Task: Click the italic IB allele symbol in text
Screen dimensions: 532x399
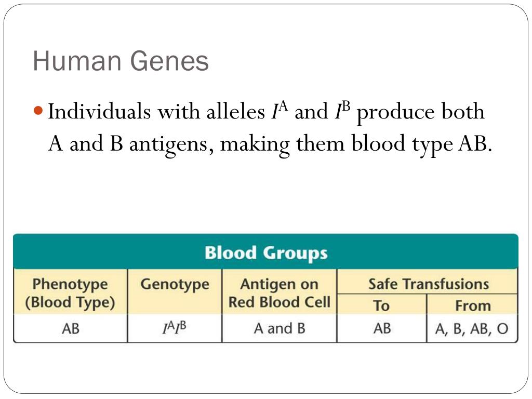Action: click(342, 110)
